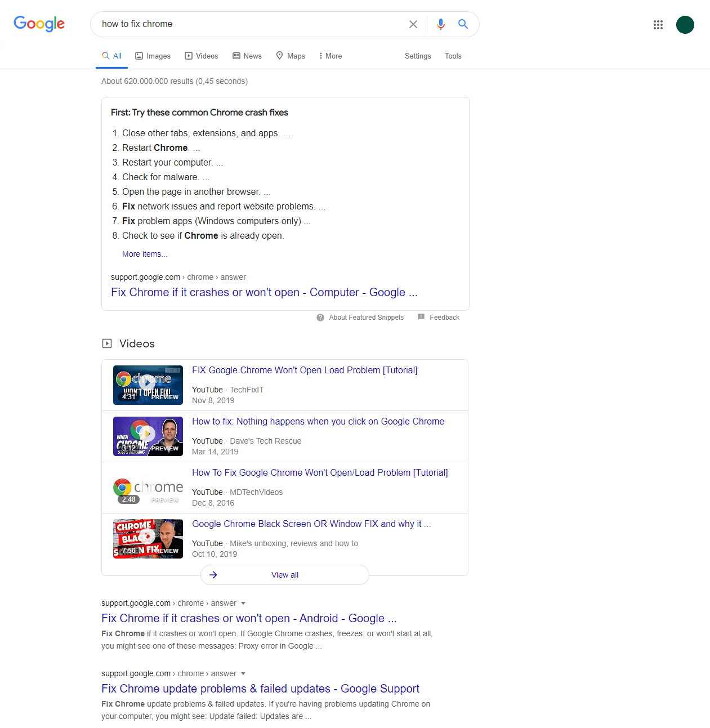Click the 'About 620.000.000 results' text
Image resolution: width=710 pixels, height=728 pixels.
click(x=175, y=81)
